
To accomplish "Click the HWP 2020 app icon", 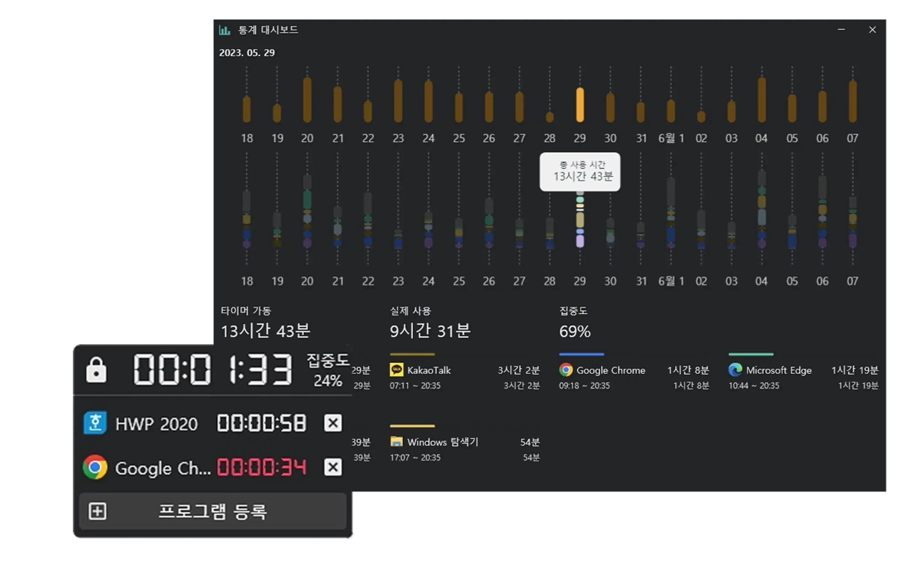I will (x=95, y=423).
